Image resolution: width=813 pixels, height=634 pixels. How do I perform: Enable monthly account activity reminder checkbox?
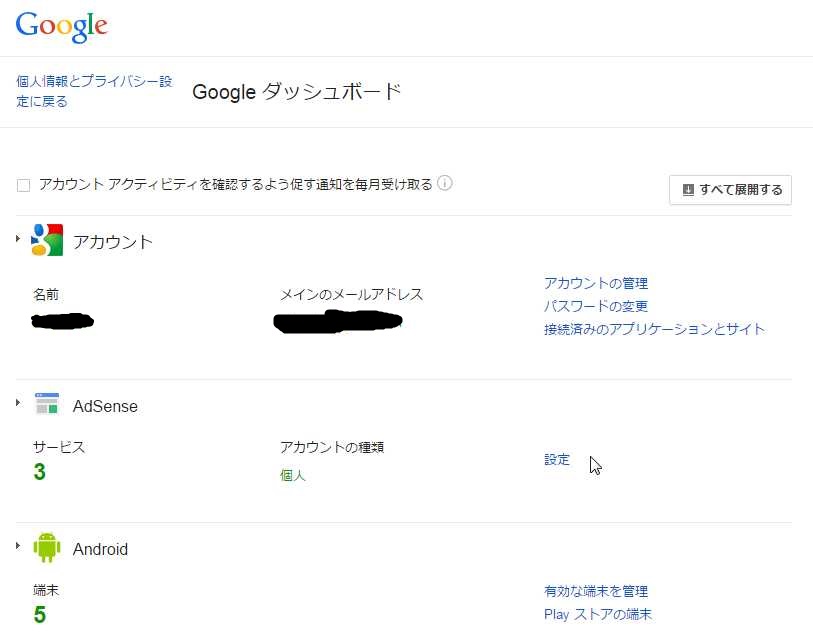point(23,185)
